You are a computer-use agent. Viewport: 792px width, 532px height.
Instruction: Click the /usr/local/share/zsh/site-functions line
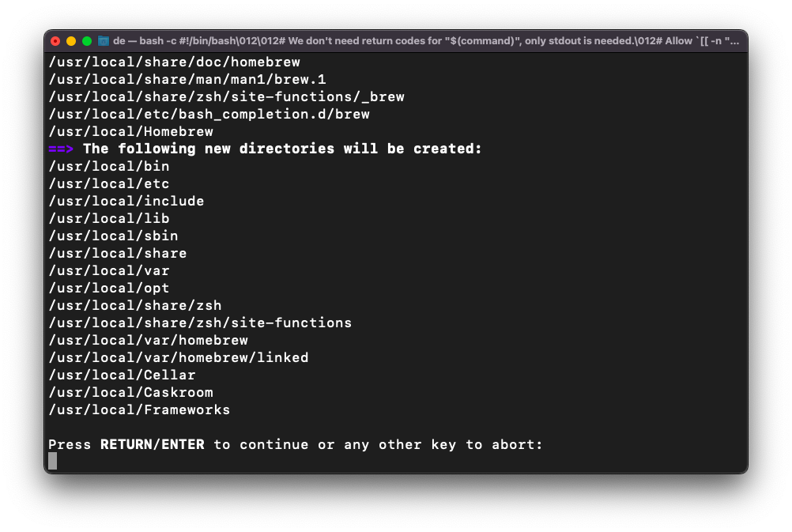coord(199,323)
